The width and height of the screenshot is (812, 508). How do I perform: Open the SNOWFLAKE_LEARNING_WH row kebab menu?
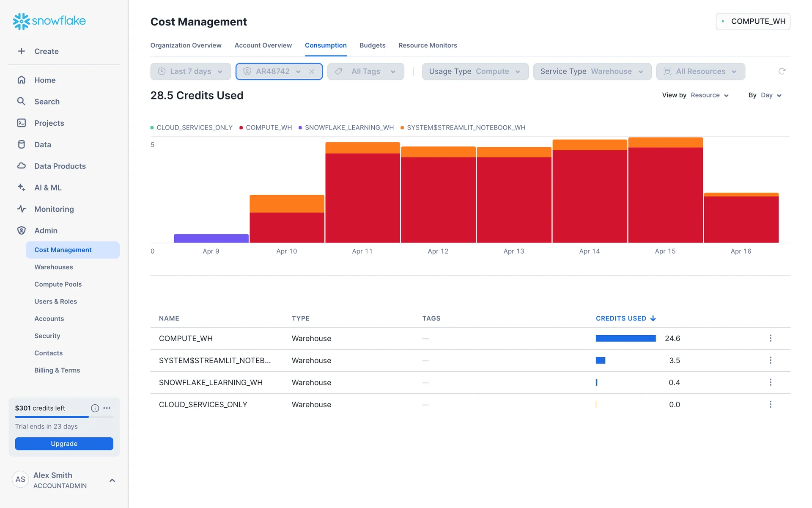point(770,382)
